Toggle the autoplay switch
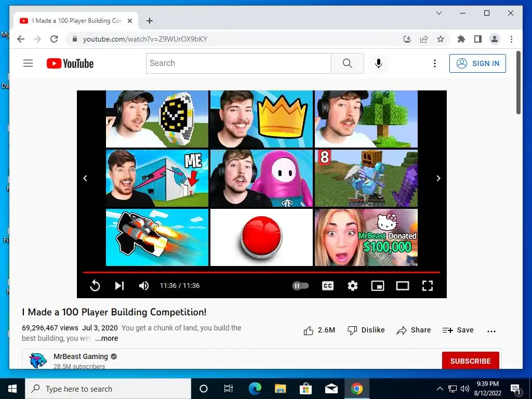Image resolution: width=532 pixels, height=399 pixels. pyautogui.click(x=301, y=286)
